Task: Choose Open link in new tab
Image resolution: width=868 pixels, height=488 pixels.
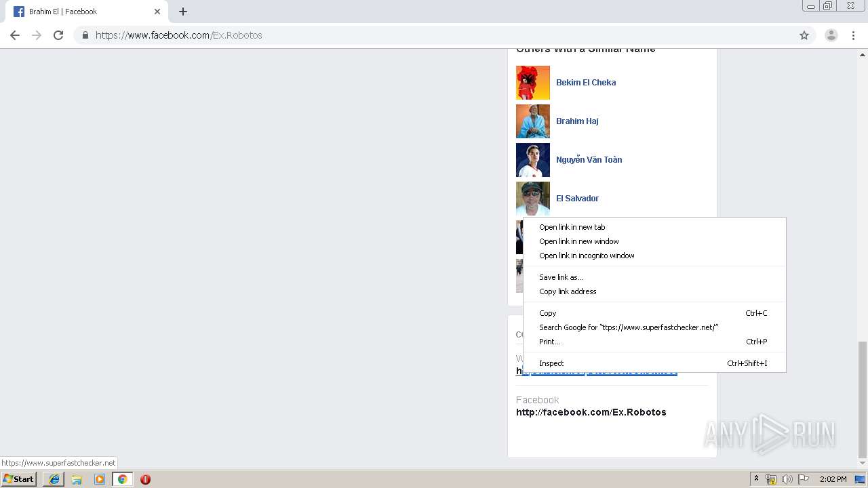Action: click(654, 227)
